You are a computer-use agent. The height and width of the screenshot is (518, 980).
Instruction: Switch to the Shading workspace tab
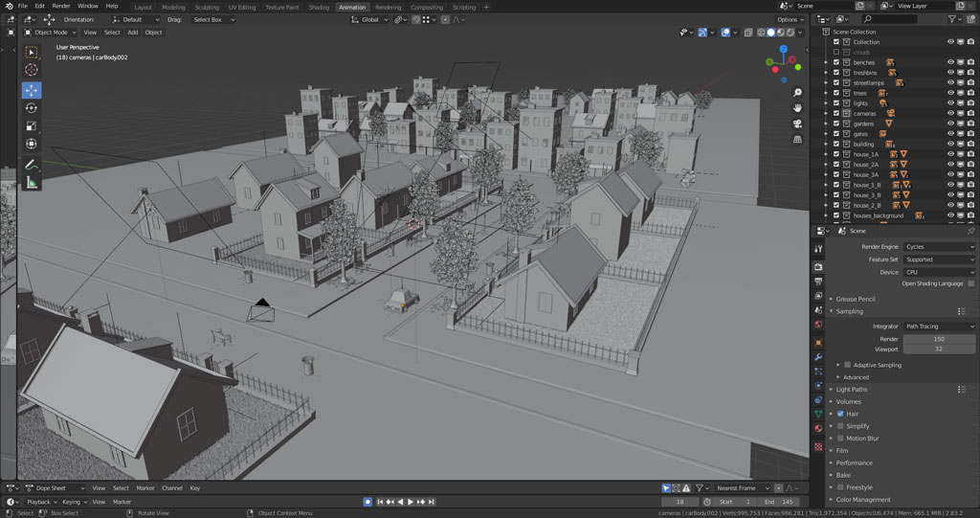pyautogui.click(x=319, y=8)
